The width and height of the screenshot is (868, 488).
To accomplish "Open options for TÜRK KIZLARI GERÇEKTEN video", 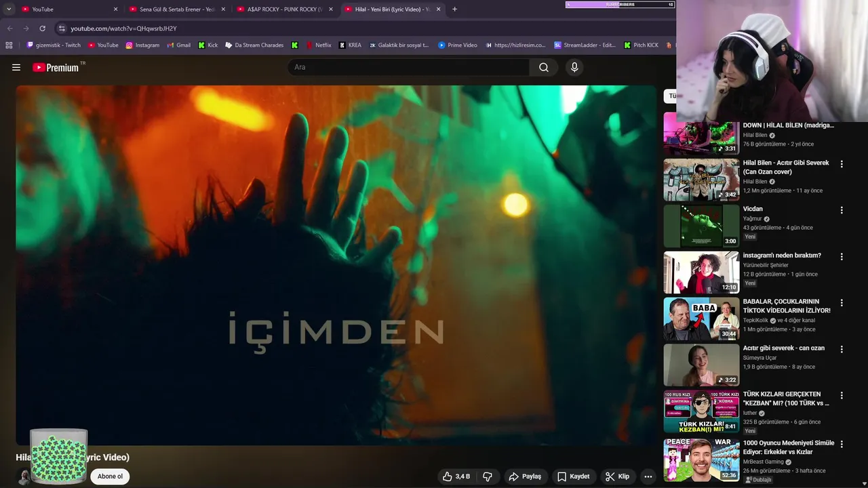I will pyautogui.click(x=842, y=395).
